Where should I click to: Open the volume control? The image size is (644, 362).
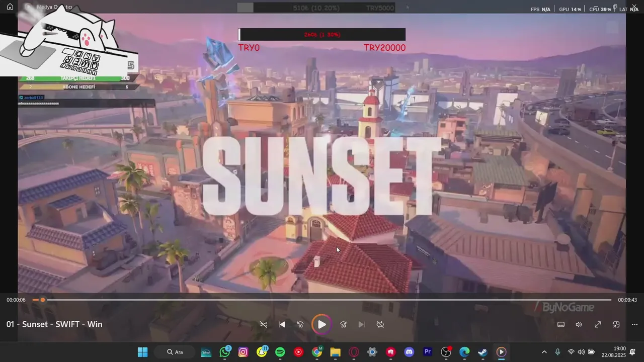pyautogui.click(x=579, y=324)
